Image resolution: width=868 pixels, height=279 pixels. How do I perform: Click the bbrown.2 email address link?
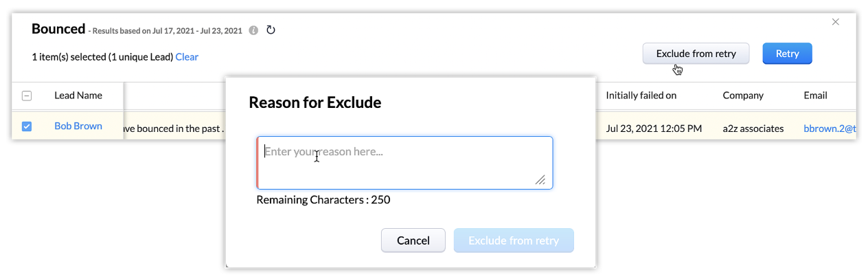830,129
